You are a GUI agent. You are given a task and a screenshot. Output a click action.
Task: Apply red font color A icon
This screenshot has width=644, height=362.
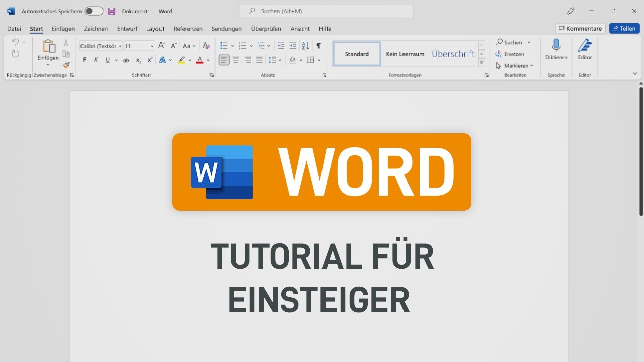pos(200,60)
